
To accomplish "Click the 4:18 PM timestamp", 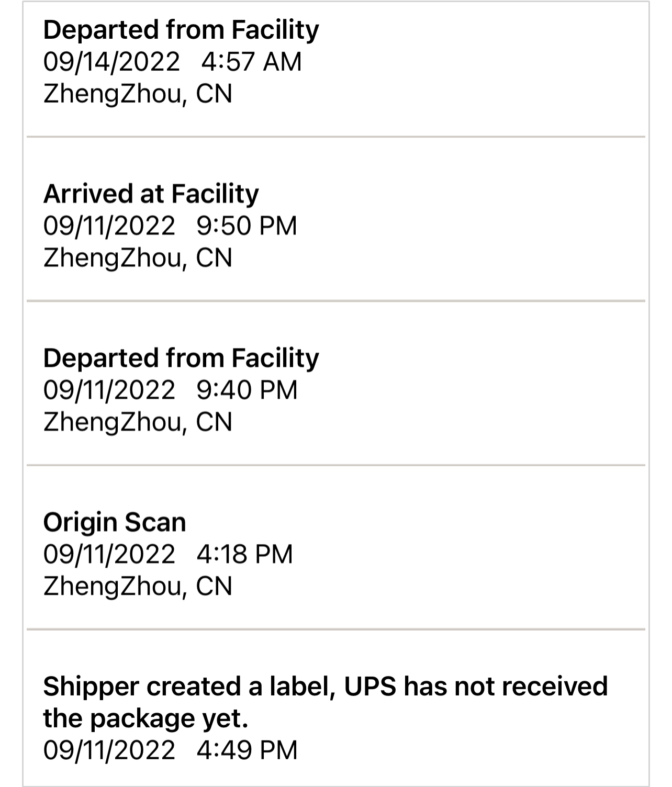I will click(x=244, y=554).
